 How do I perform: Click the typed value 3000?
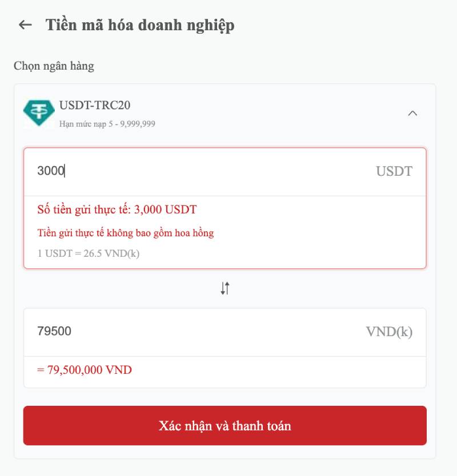coord(50,171)
